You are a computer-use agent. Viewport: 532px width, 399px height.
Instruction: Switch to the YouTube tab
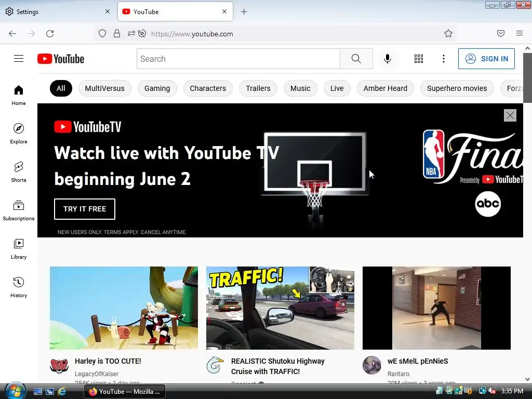(x=175, y=11)
